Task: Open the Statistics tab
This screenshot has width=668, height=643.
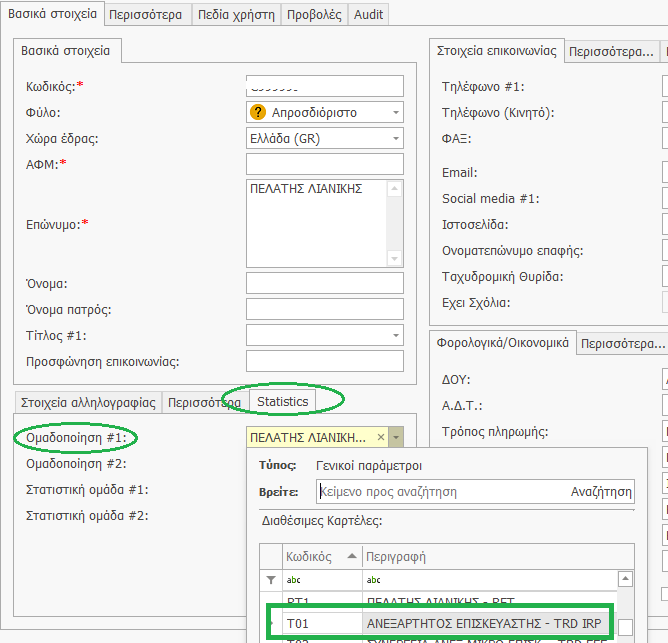Action: tap(282, 401)
